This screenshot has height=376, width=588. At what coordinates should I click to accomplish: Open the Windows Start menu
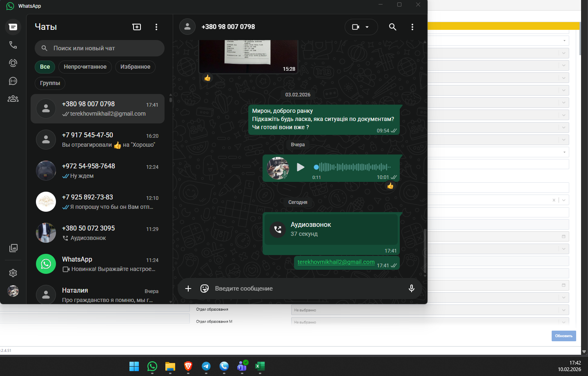(x=134, y=366)
